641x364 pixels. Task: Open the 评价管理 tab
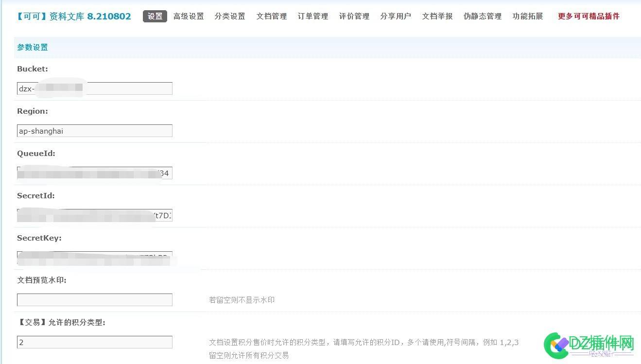[354, 16]
